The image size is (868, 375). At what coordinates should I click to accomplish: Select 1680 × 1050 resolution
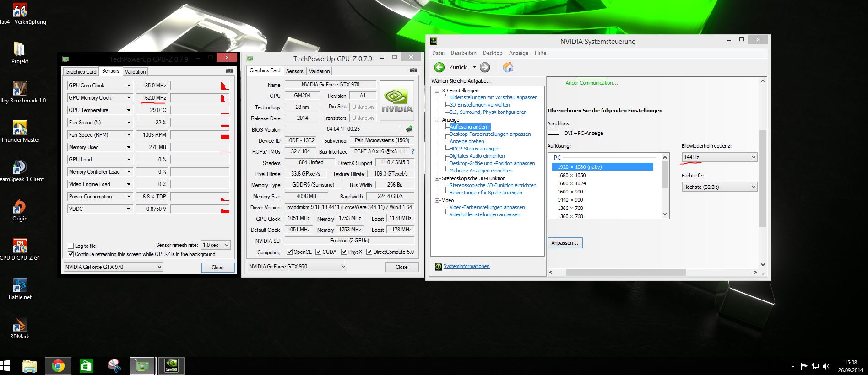click(x=571, y=175)
